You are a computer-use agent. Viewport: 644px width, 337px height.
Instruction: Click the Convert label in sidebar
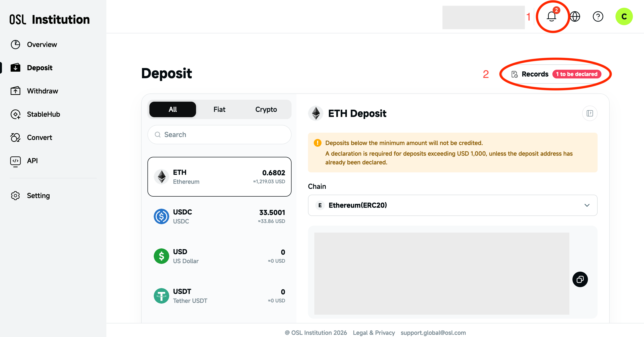(x=39, y=138)
